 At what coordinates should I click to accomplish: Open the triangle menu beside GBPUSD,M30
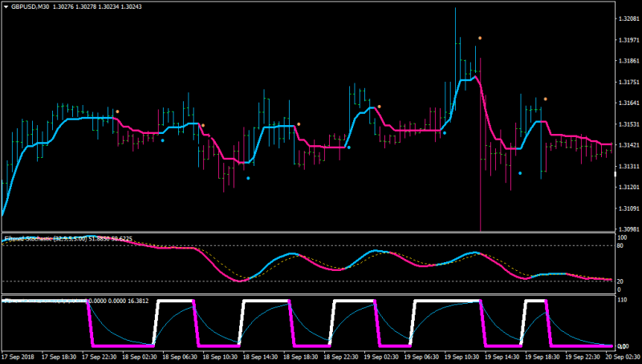click(x=6, y=7)
